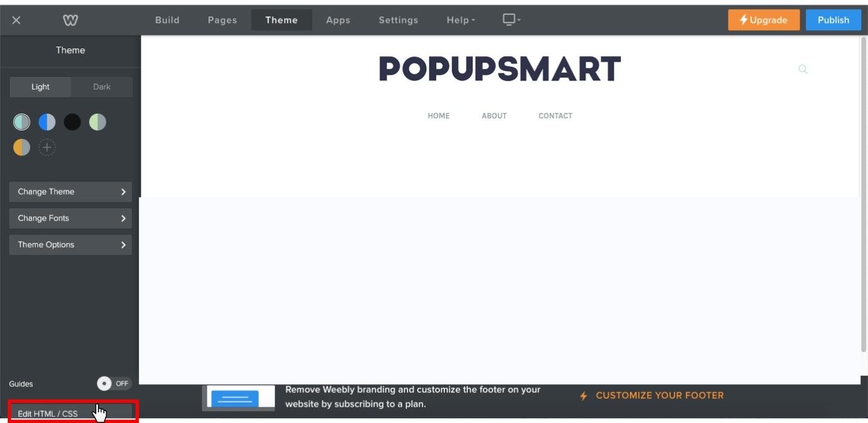Click the Remove Weebly branding message

click(413, 397)
